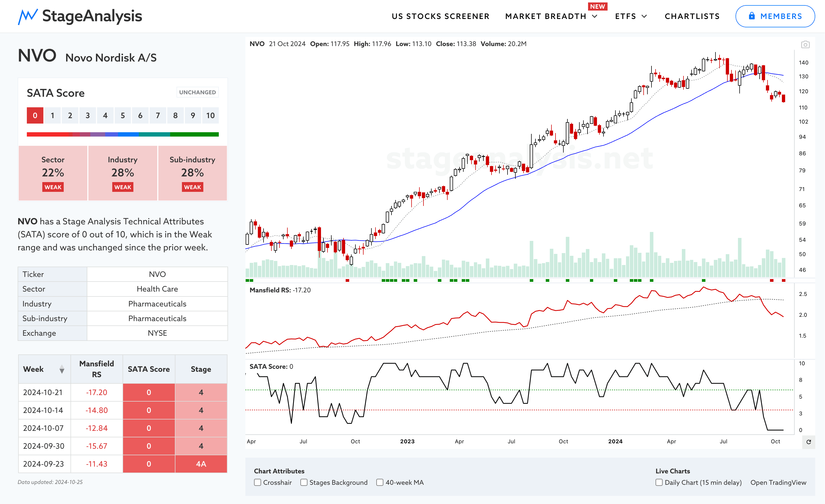Take chart snapshot with camera icon
This screenshot has height=504, width=825.
[x=805, y=44]
